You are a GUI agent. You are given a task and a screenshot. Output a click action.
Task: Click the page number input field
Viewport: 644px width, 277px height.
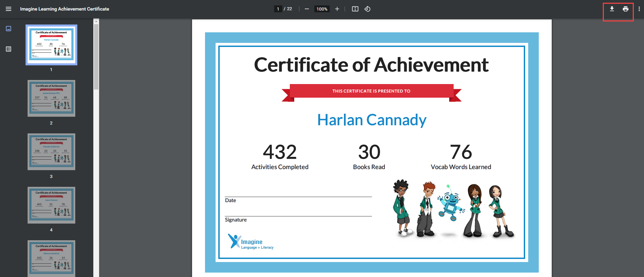pos(278,9)
